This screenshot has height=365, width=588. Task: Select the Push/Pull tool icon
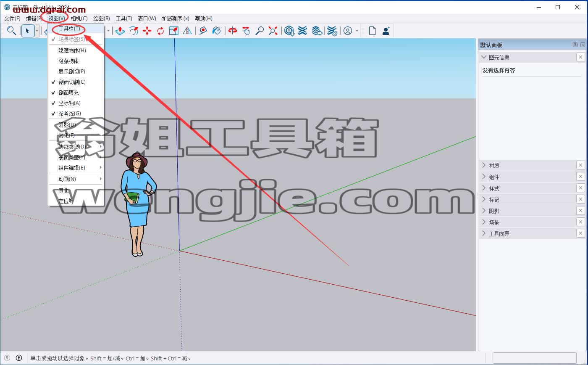(120, 31)
